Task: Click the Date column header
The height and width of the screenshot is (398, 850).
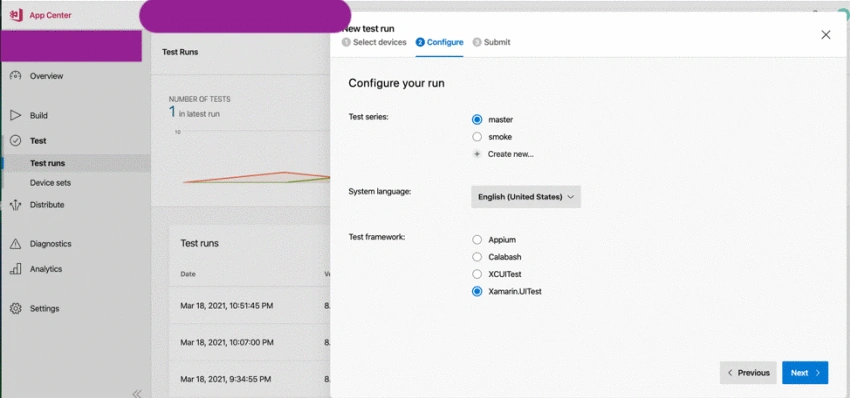Action: coord(188,274)
